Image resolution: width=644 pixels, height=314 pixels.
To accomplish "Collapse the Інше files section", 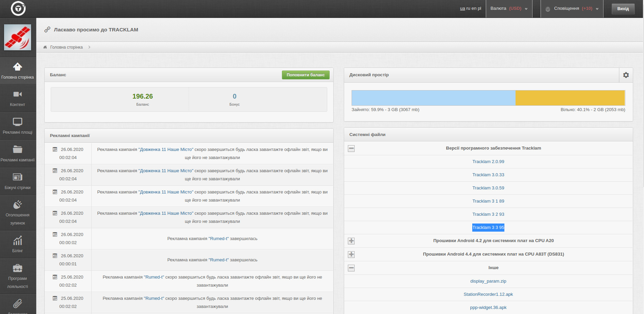I will [351, 268].
